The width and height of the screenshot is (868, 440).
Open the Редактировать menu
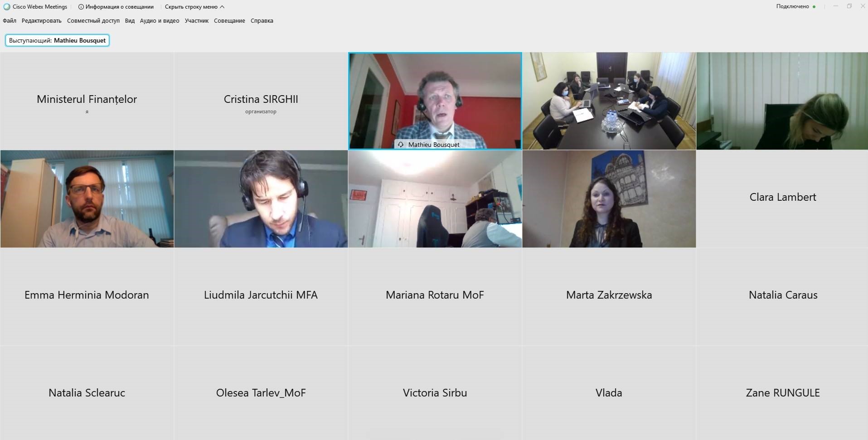coord(41,21)
